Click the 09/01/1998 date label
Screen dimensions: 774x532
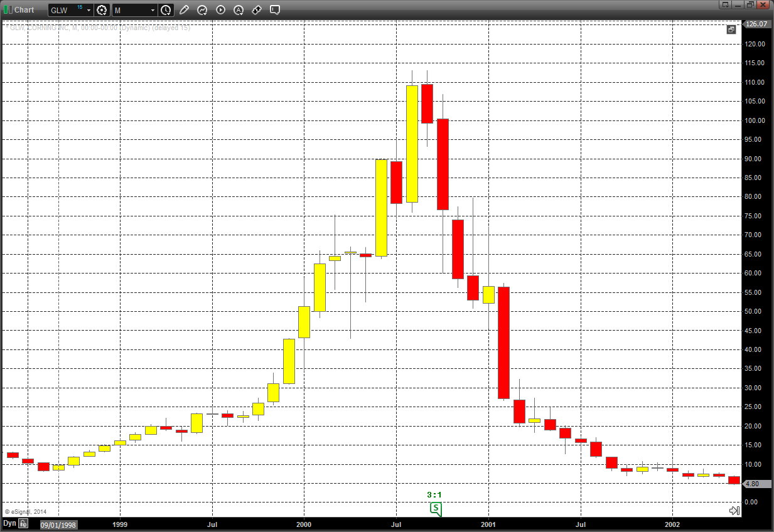coord(58,524)
